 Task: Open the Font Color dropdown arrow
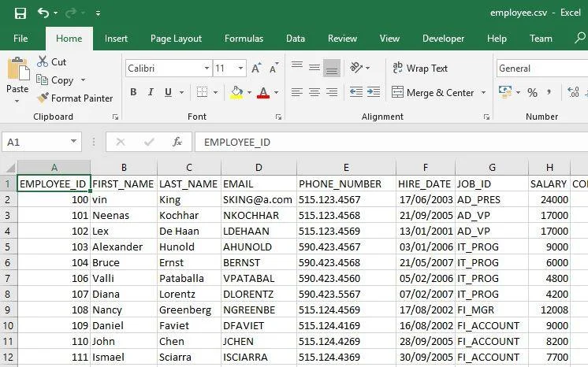277,92
